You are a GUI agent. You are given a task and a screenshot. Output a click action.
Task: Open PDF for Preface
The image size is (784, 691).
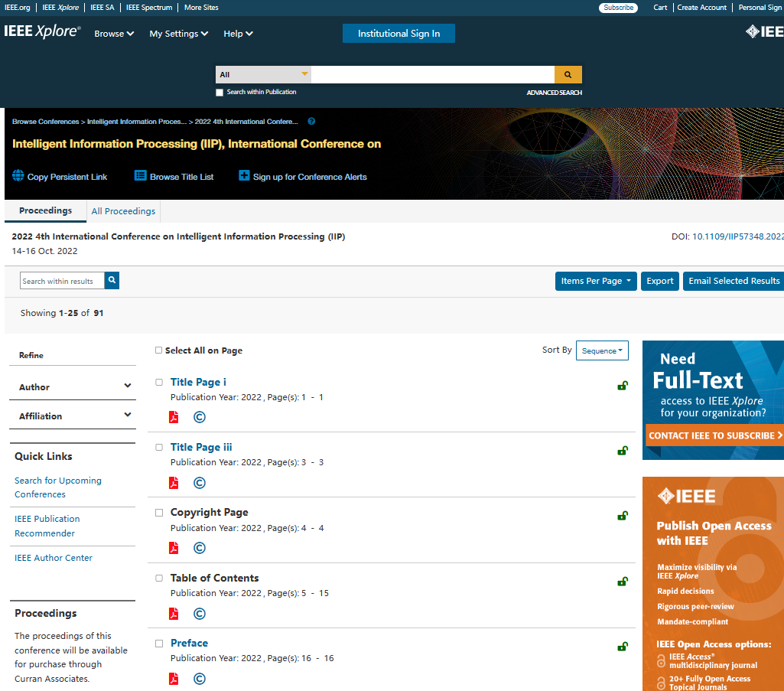pos(174,679)
